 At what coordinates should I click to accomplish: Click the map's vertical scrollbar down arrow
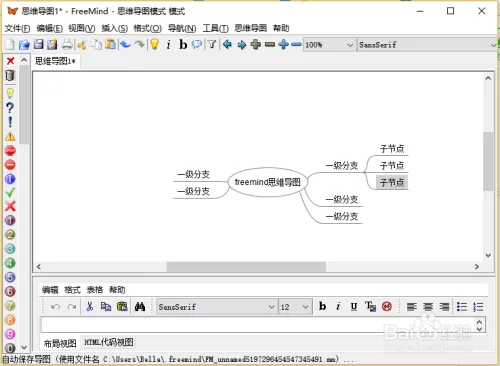coord(488,255)
